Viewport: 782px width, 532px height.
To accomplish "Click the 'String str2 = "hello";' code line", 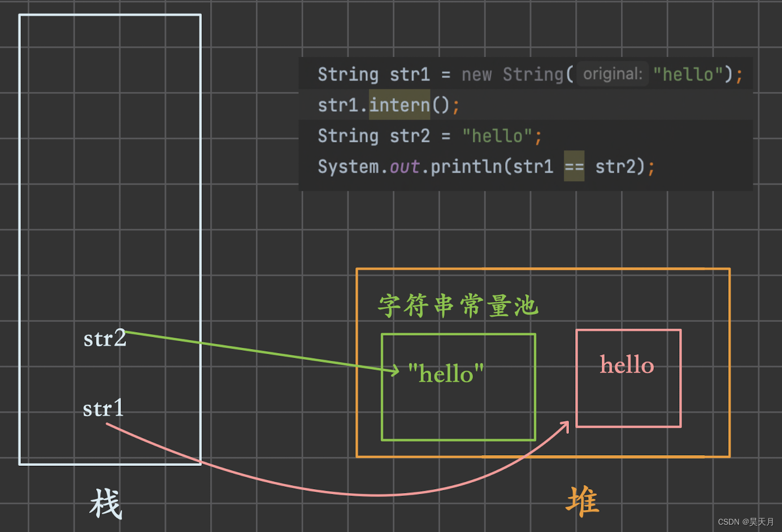I will pyautogui.click(x=429, y=136).
